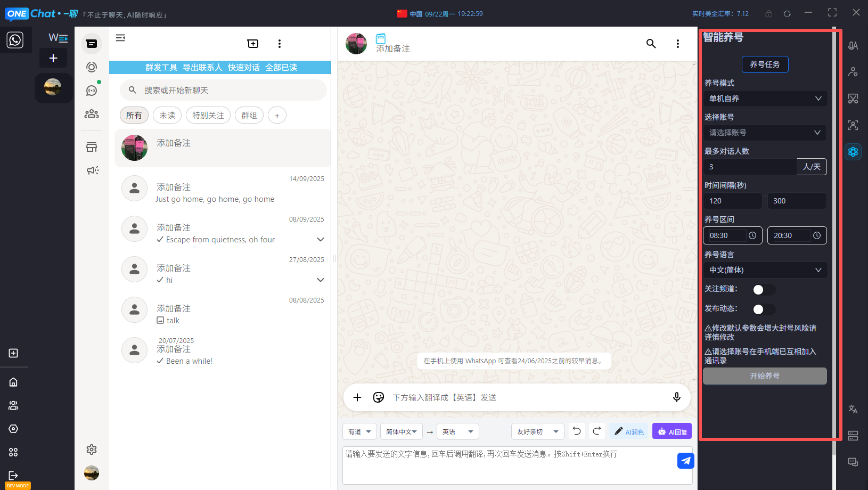The width and height of the screenshot is (868, 490).
Task: Expand the 养号模式 dropdown showing 单机自养
Action: pos(765,99)
